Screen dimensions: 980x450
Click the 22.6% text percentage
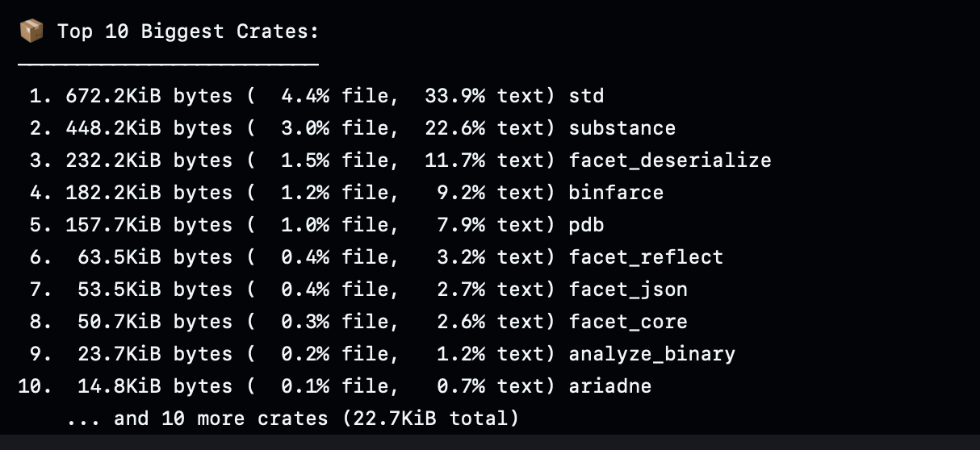[454, 128]
